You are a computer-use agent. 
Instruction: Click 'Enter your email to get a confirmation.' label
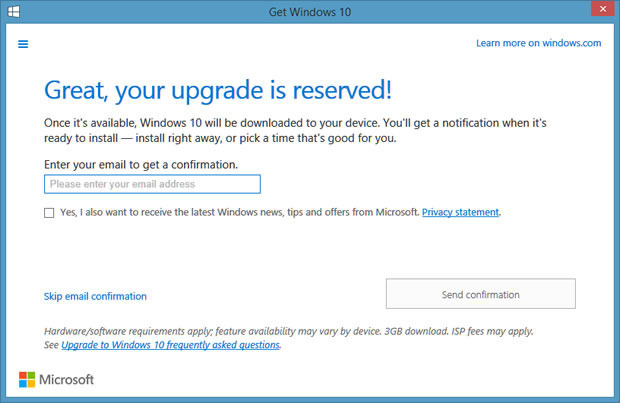click(x=141, y=165)
